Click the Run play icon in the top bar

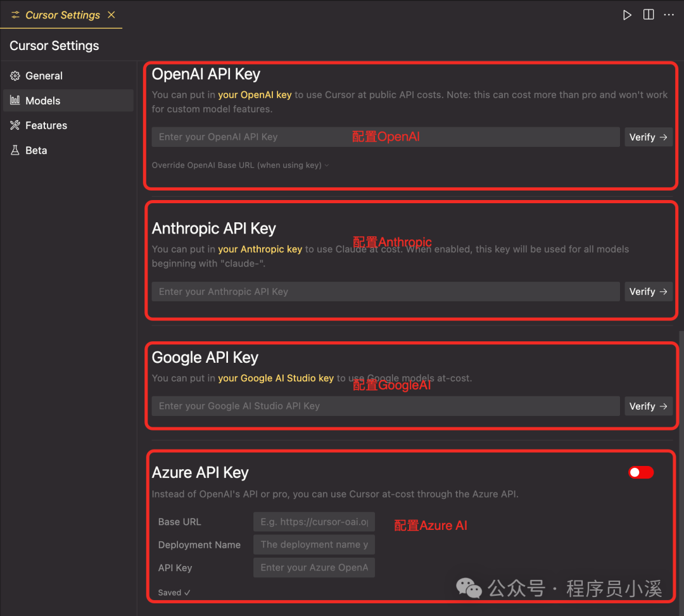[627, 15]
